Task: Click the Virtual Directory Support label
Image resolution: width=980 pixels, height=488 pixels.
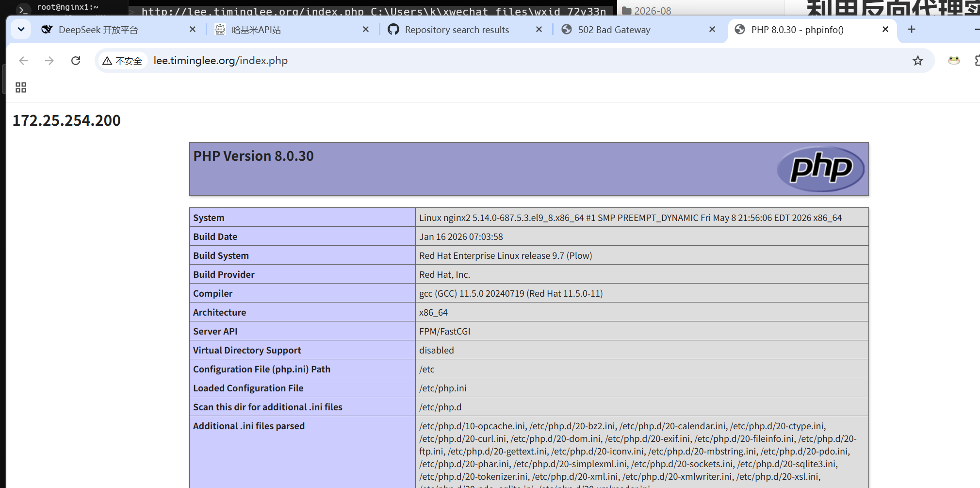Action: tap(247, 350)
